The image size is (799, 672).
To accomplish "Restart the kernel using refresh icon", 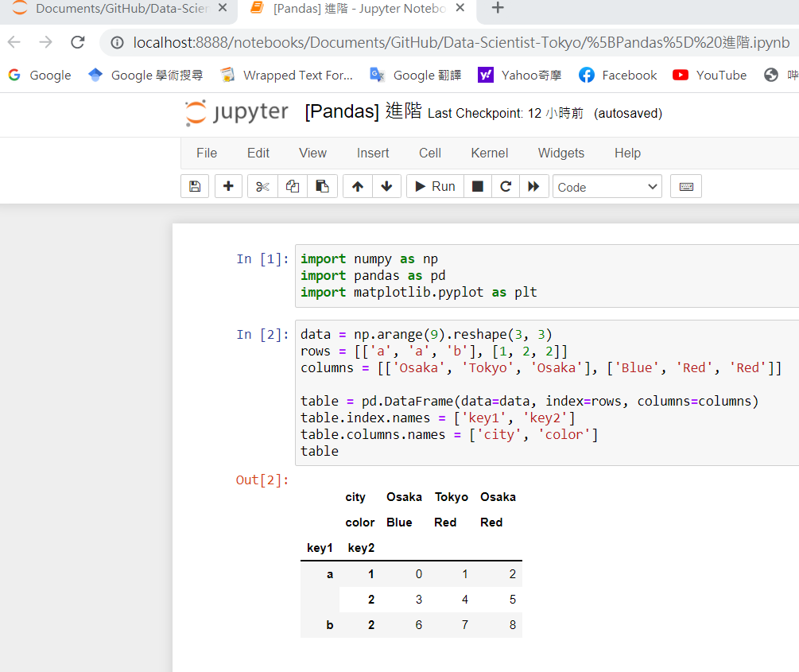I will (506, 185).
